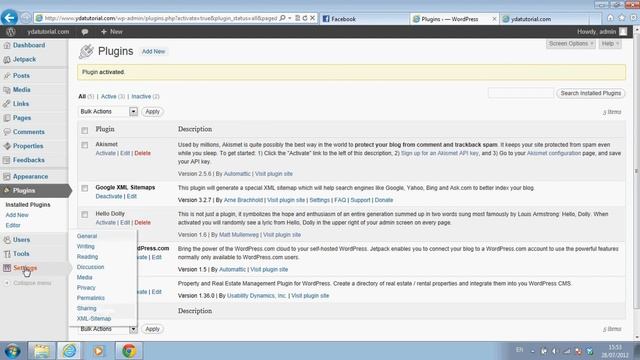The image size is (640, 360).
Task: Click the Dashboard sidebar icon
Action: (7, 45)
